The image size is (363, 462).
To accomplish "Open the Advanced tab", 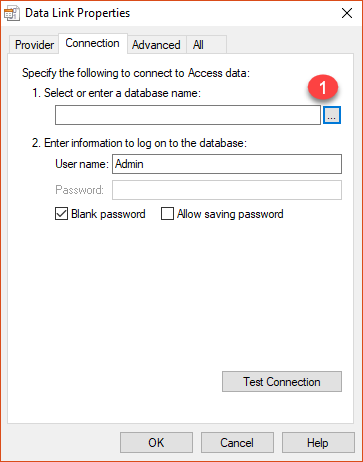I will (156, 45).
